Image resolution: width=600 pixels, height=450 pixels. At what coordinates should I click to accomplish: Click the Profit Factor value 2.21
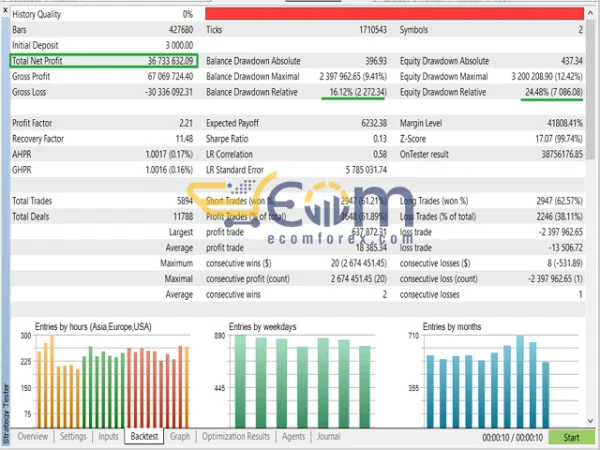click(186, 123)
